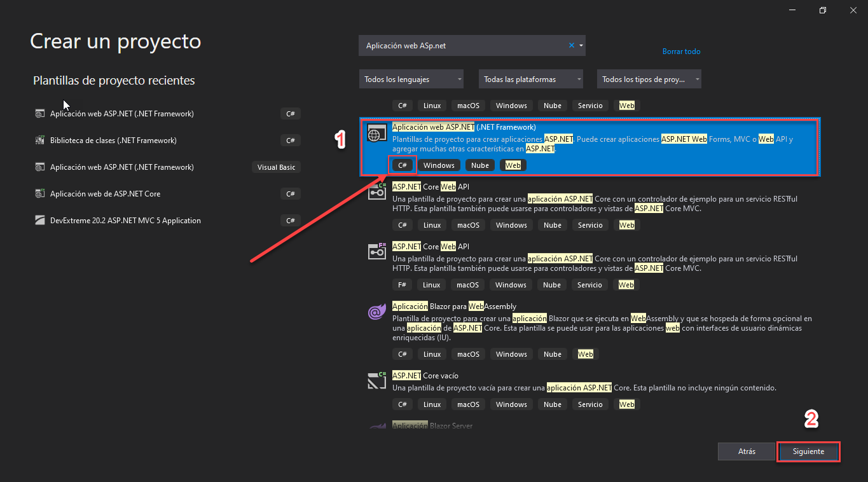868x482 pixels.
Task: Select recent 'DevExtreme 20.2 ASP.NET MVC 5 Application'
Action: (125, 221)
